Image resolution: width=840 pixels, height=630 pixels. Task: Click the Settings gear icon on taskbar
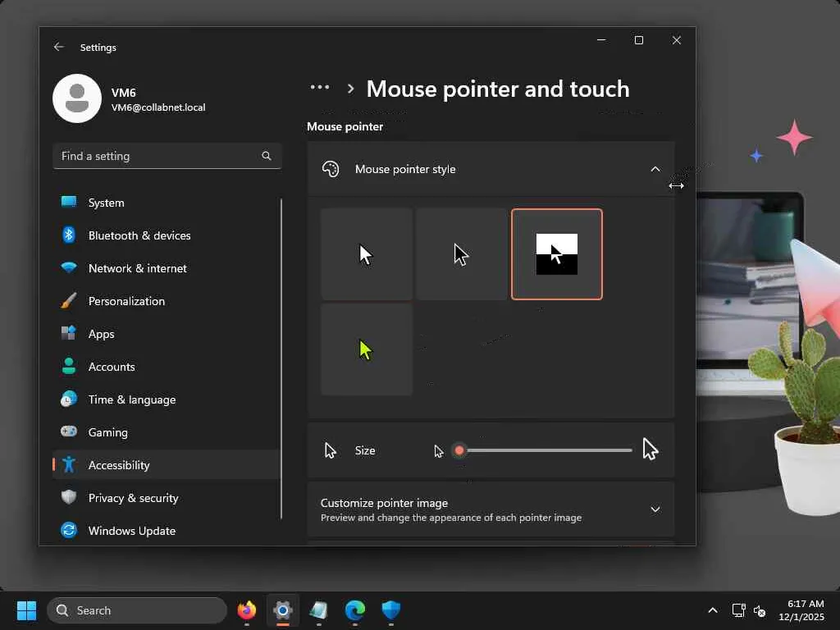tap(283, 609)
